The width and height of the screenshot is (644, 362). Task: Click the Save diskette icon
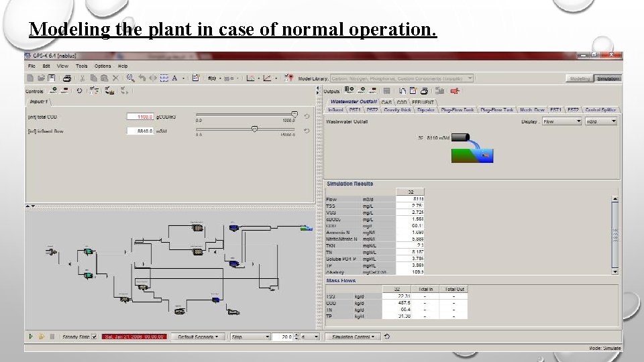click(x=52, y=78)
